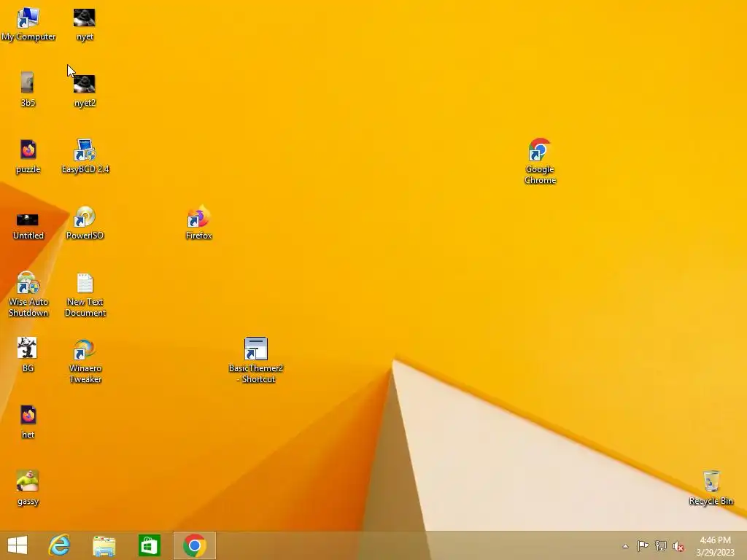Image resolution: width=747 pixels, height=560 pixels.
Task: Select the 3b5 file icon
Action: pyautogui.click(x=28, y=90)
